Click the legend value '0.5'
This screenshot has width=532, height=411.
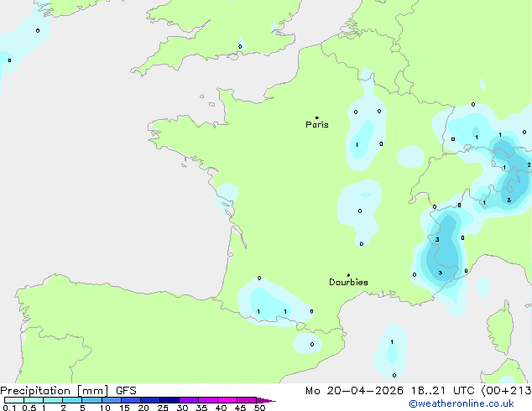[29, 408]
